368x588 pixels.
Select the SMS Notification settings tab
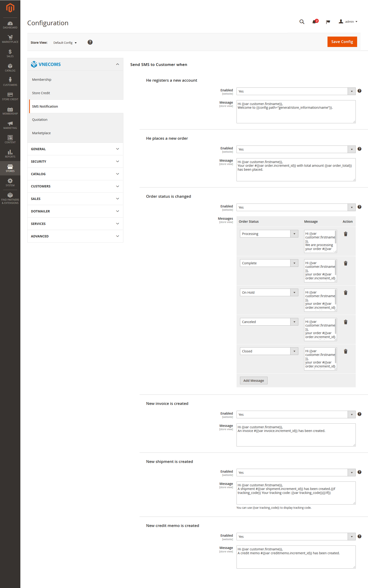(76, 106)
